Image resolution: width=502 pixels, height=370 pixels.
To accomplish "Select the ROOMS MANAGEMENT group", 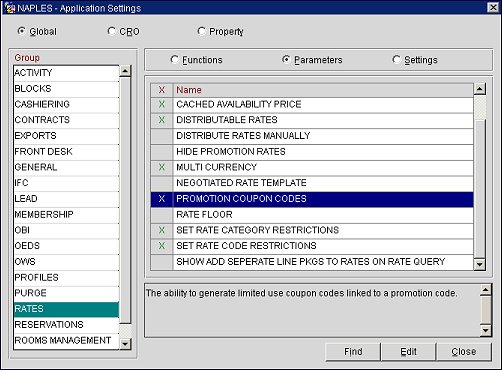I will click(x=66, y=341).
